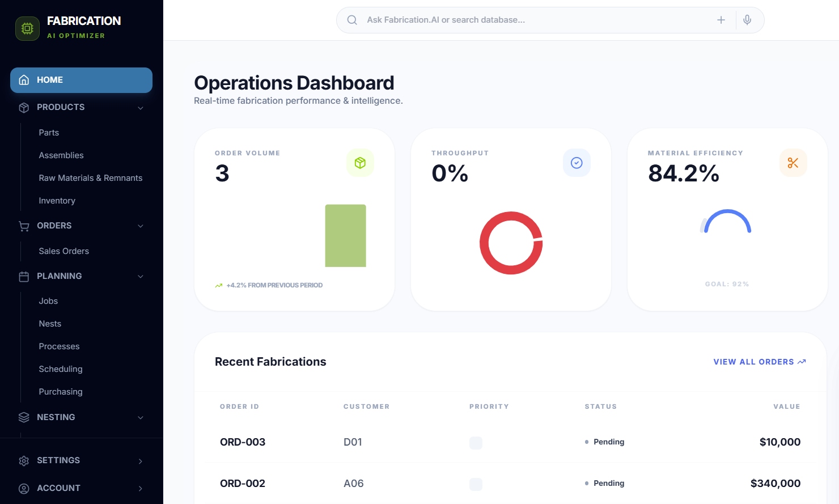The width and height of the screenshot is (839, 504).
Task: Open Sales Orders from the sidebar
Action: (63, 251)
